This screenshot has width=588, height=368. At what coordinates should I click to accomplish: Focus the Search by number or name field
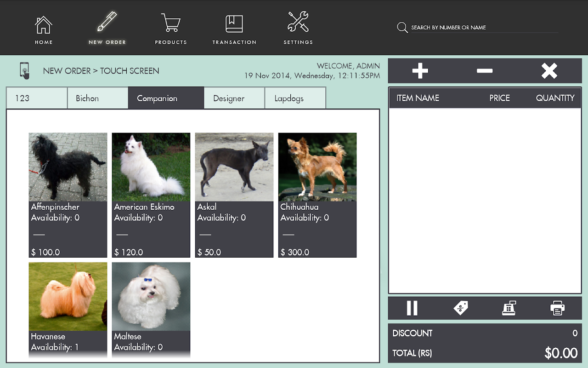484,28
